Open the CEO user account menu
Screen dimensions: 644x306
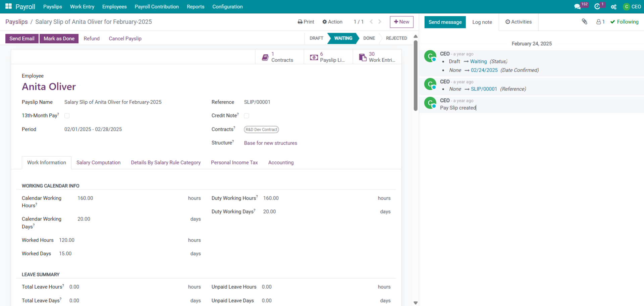632,7
